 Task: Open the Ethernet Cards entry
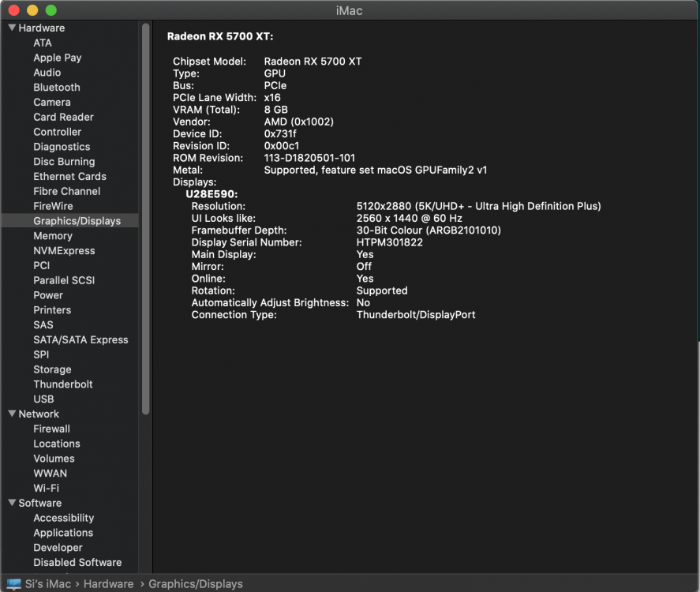tap(69, 176)
